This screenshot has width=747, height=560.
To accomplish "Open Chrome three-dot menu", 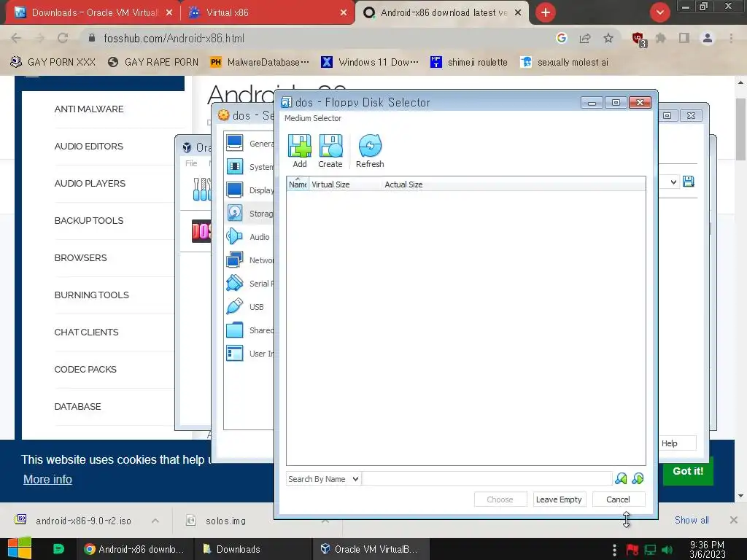I will coord(731,38).
